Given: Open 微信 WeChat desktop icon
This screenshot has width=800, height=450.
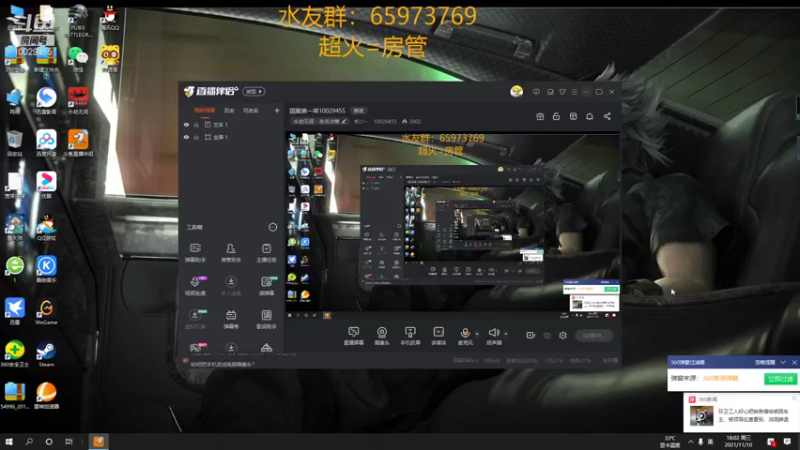Looking at the screenshot, I should click(78, 59).
